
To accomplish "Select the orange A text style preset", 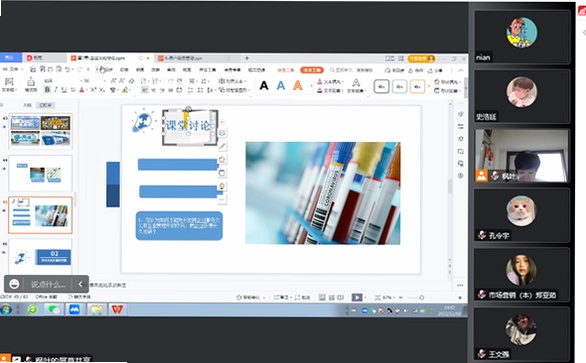I will click(297, 86).
